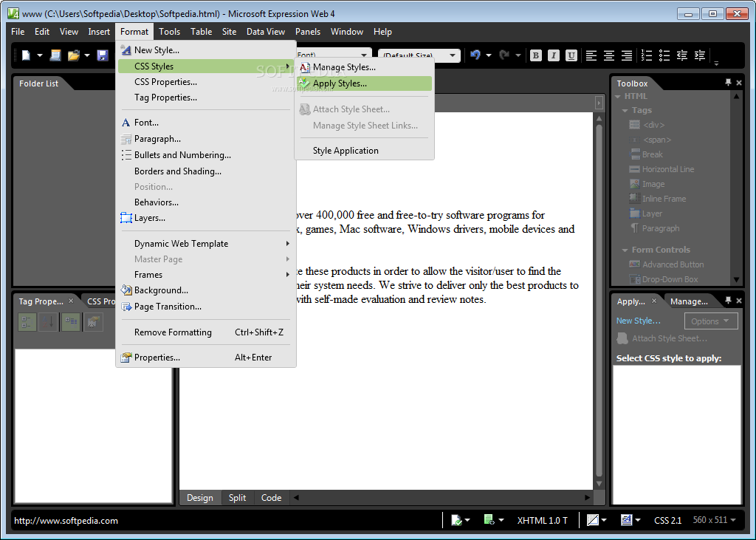Click the New Style link in Apply Styles
This screenshot has height=540, width=756.
638,321
